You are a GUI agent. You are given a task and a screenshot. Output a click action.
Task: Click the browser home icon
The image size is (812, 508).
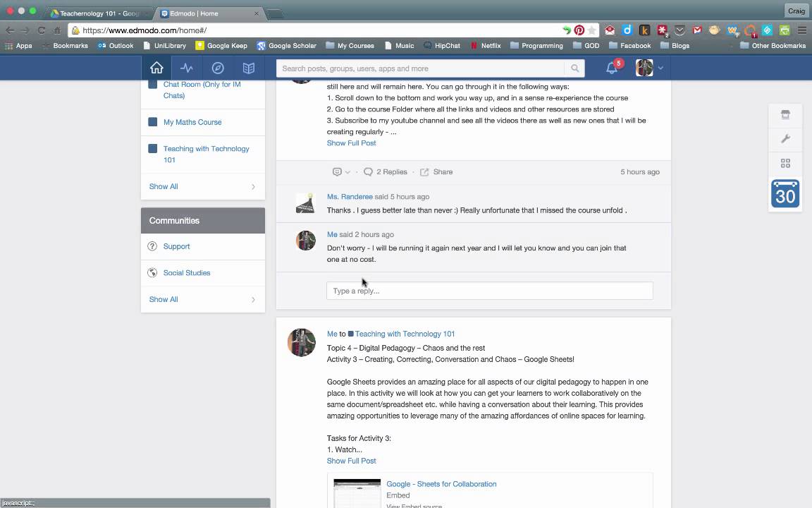[x=58, y=30]
